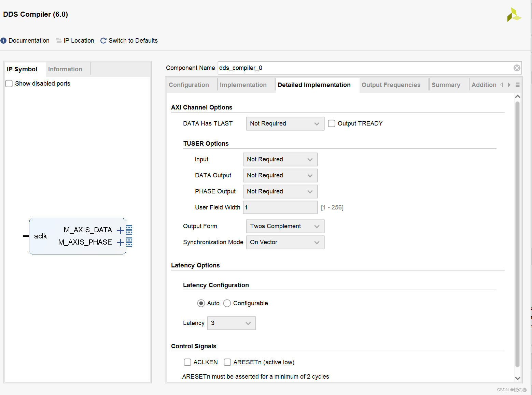The height and width of the screenshot is (395, 532).
Task: Click the M_AXIS_DATA bus interface icon
Action: (x=129, y=230)
